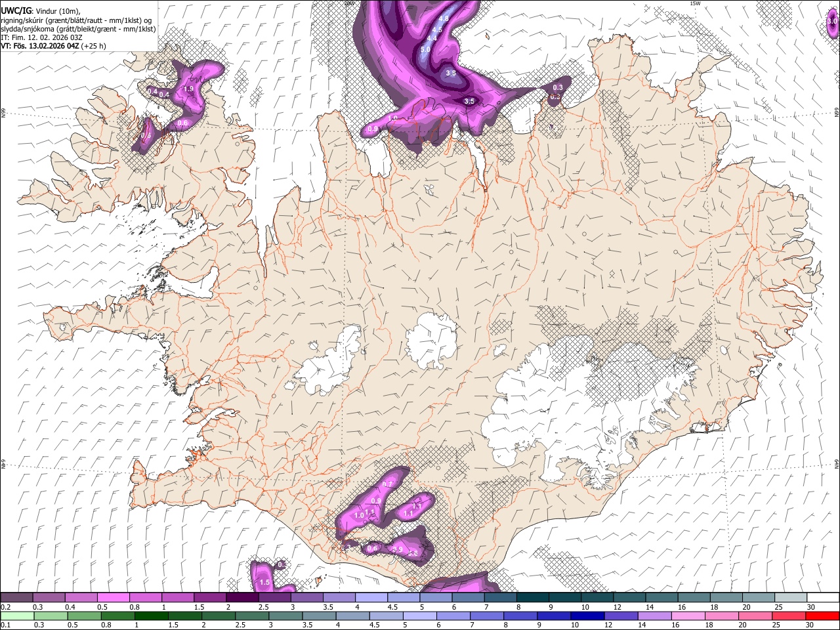Click the 0.2 label on the top legend row
Screen dimensions: 840x630
[5, 607]
